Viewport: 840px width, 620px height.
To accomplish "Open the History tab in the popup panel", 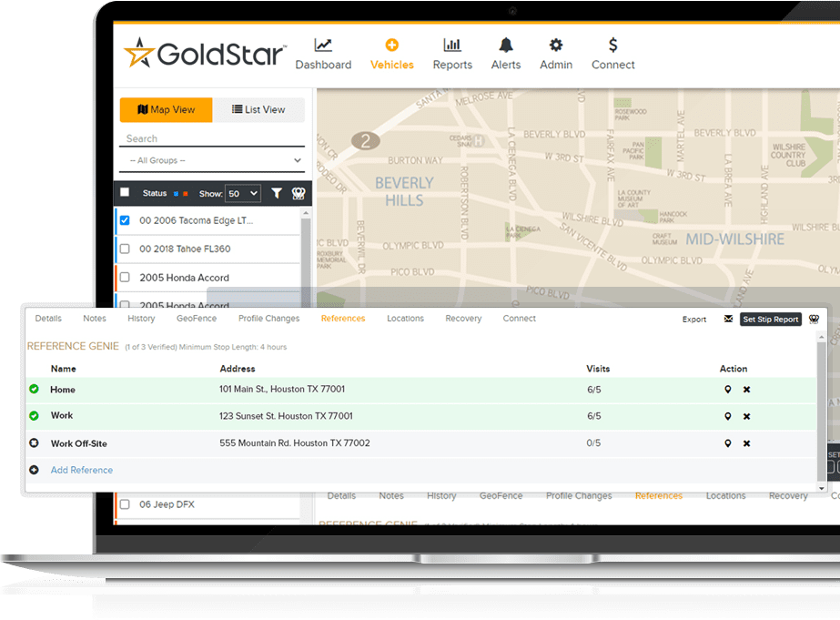I will [x=141, y=319].
